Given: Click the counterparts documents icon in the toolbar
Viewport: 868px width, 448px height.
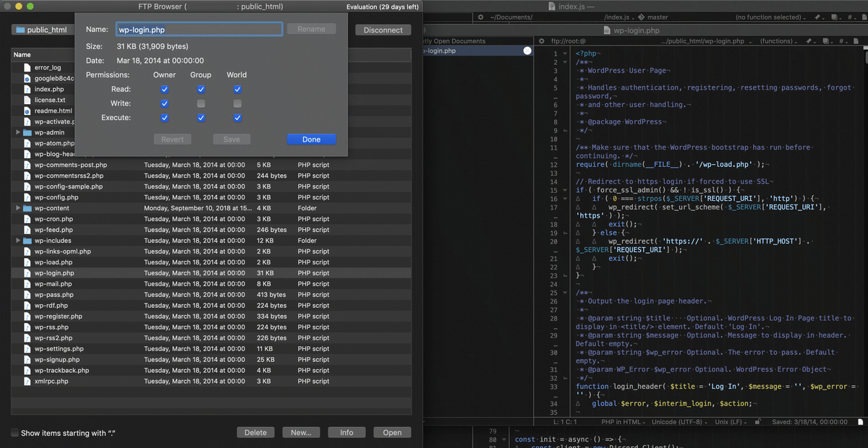Looking at the screenshot, I should pyautogui.click(x=825, y=41).
